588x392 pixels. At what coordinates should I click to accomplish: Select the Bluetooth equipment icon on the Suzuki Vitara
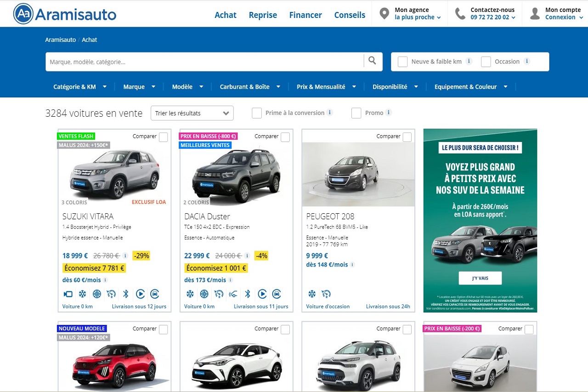pyautogui.click(x=126, y=294)
